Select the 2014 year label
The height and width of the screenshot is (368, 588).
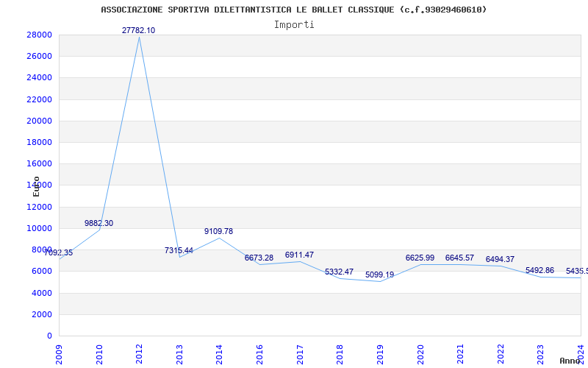(219, 355)
